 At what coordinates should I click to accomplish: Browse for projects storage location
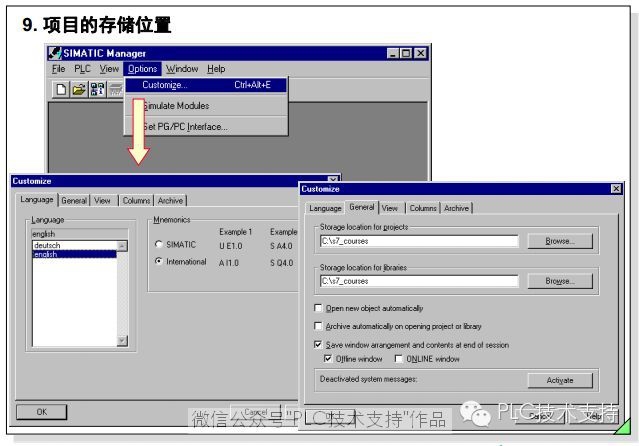coord(560,241)
